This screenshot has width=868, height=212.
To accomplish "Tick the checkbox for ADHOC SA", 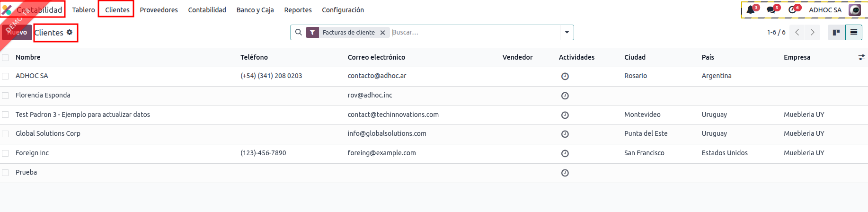I will [5, 76].
